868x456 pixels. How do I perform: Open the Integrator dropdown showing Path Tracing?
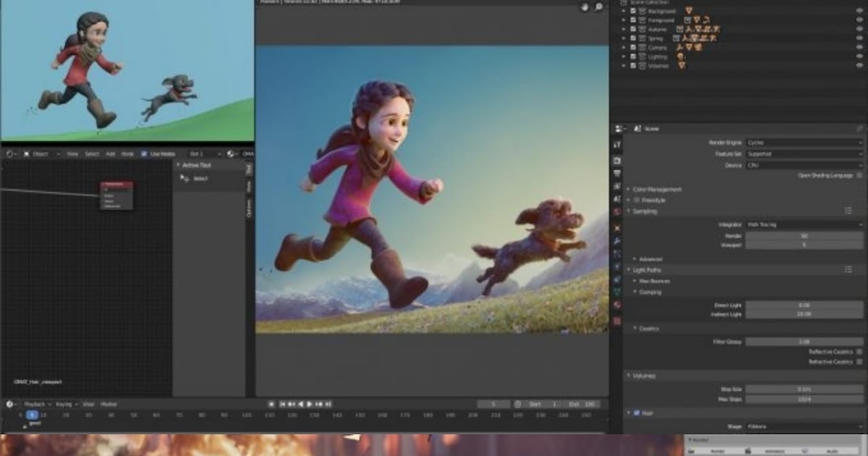(x=803, y=225)
